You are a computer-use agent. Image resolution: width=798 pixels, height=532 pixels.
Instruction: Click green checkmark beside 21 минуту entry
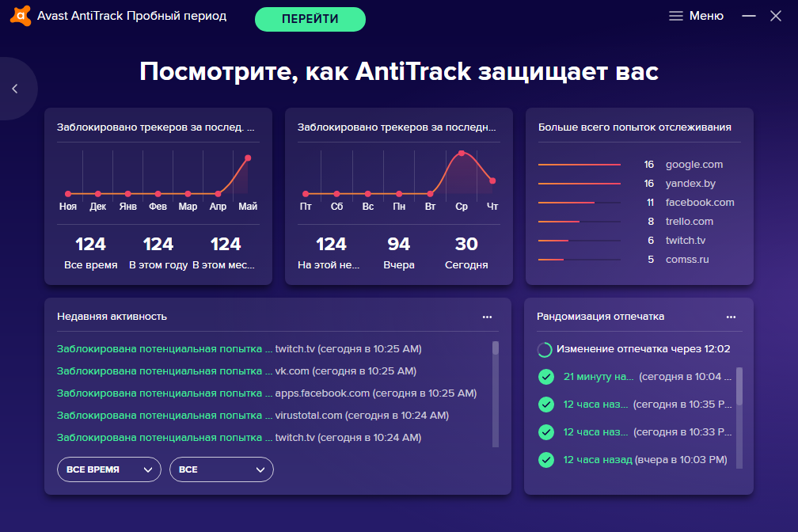point(546,377)
